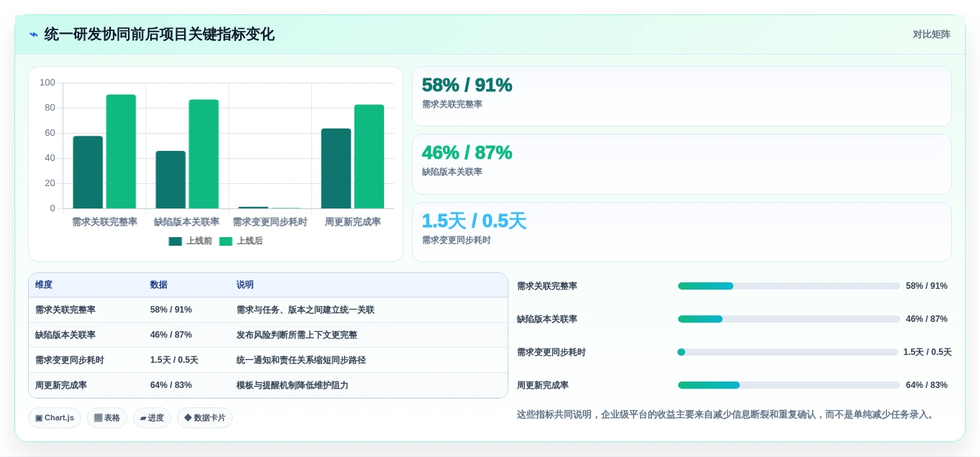Viewport: 980px width, 457px height.
Task: Click the 周更新完成率 chart axis label
Action: (352, 222)
